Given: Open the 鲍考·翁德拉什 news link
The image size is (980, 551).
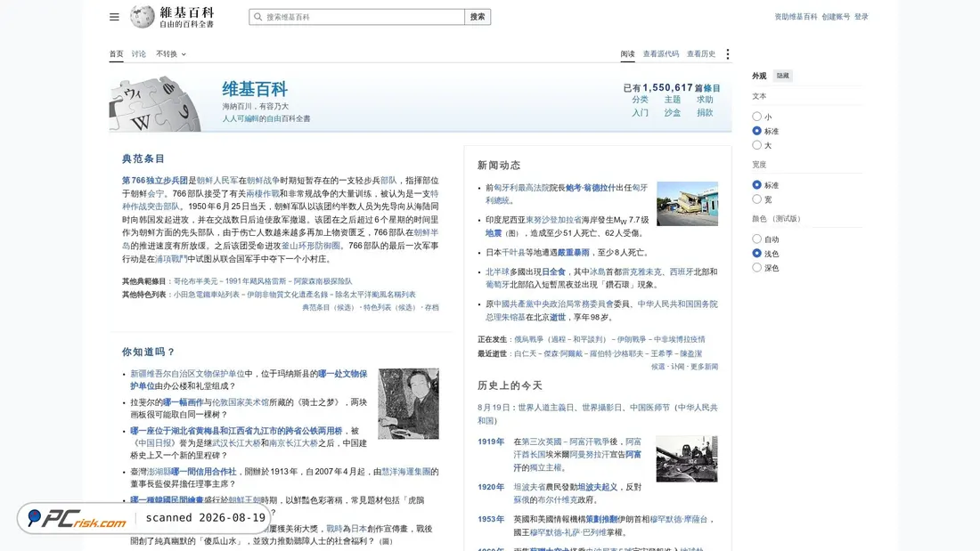Looking at the screenshot, I should pos(591,188).
